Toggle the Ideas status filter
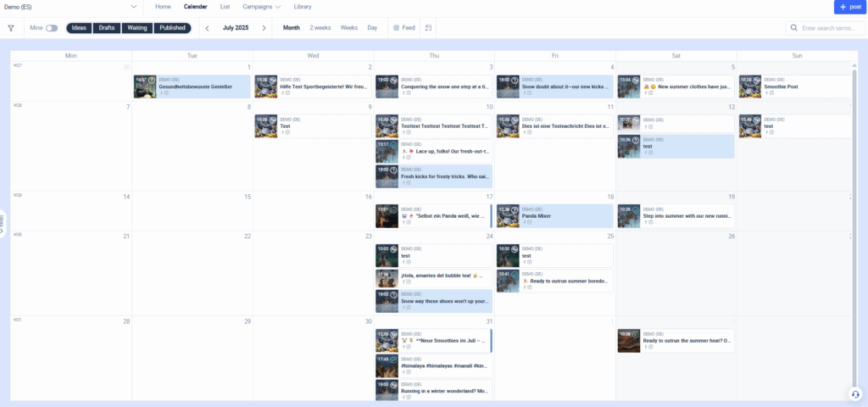The height and width of the screenshot is (407, 868). point(79,28)
